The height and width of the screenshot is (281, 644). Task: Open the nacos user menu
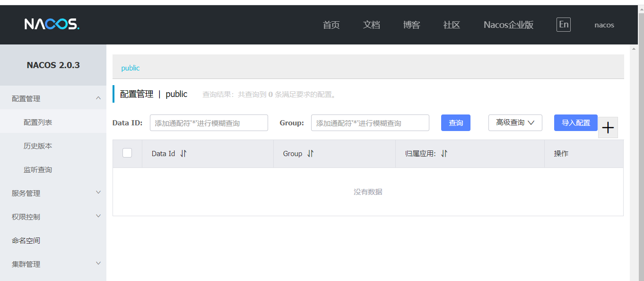[604, 25]
